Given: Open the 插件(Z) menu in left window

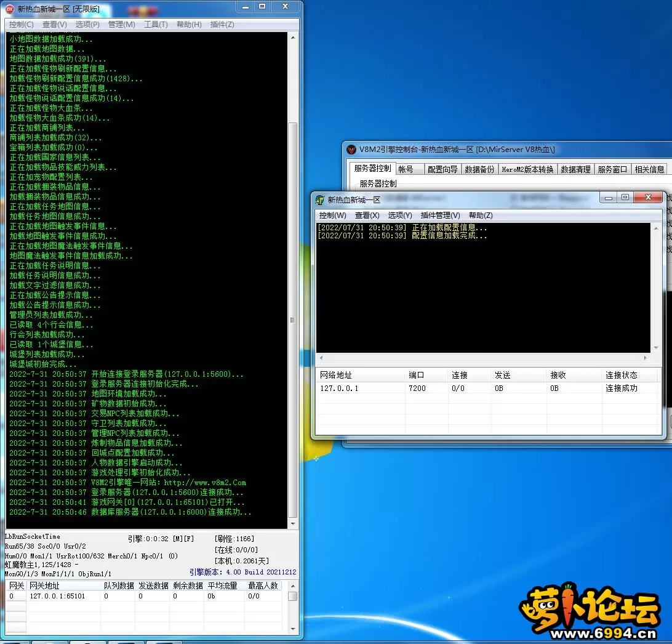Looking at the screenshot, I should click(x=222, y=25).
